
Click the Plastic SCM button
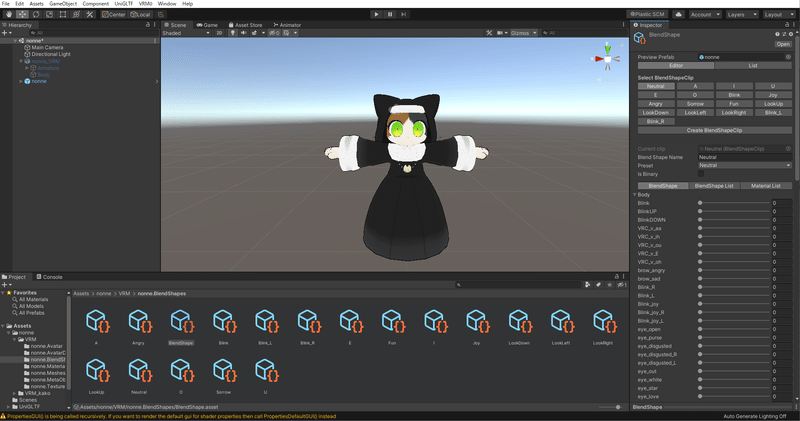(x=648, y=14)
